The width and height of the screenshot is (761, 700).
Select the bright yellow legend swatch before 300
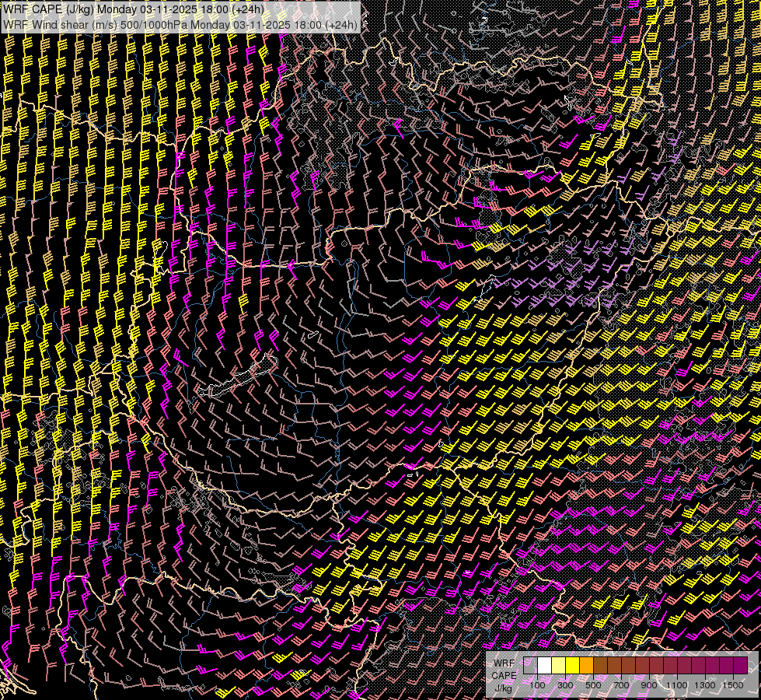pos(572,666)
